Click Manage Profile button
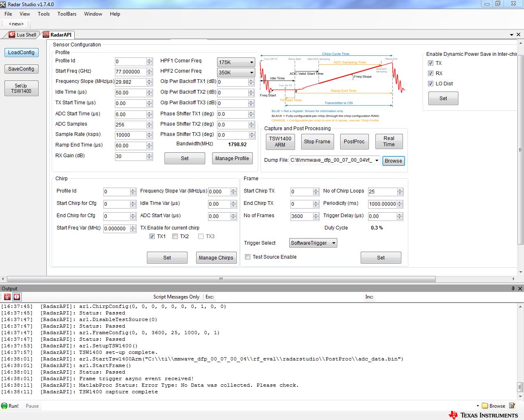The image size is (524, 420). coord(232,158)
